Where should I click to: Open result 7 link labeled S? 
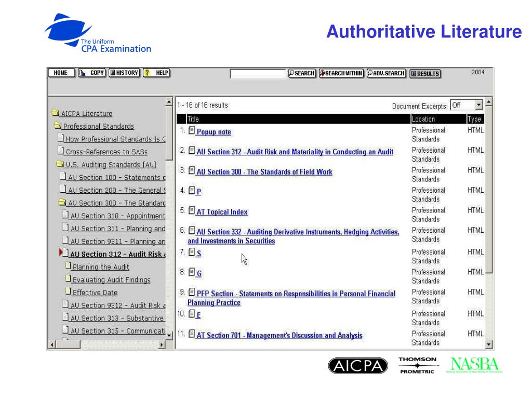(x=199, y=254)
